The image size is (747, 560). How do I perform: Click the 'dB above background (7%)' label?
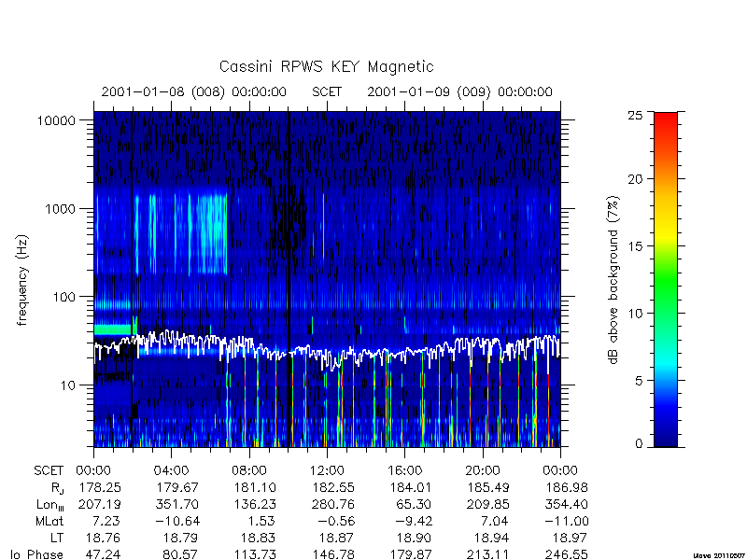[x=613, y=280]
